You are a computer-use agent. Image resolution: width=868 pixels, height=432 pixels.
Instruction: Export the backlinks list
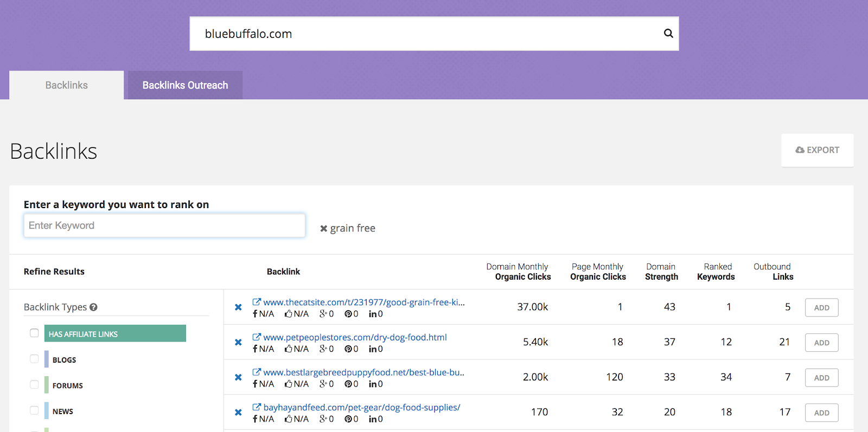pos(817,150)
